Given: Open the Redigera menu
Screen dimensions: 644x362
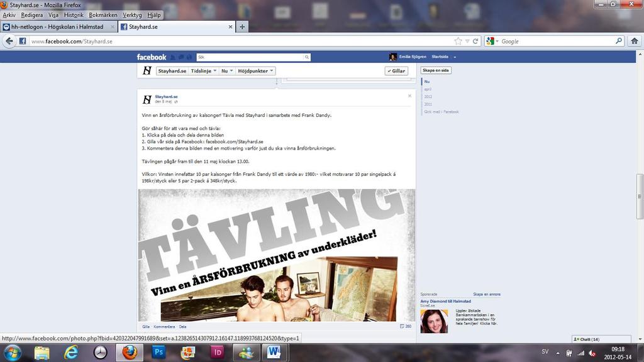Looking at the screenshot, I should (x=32, y=15).
